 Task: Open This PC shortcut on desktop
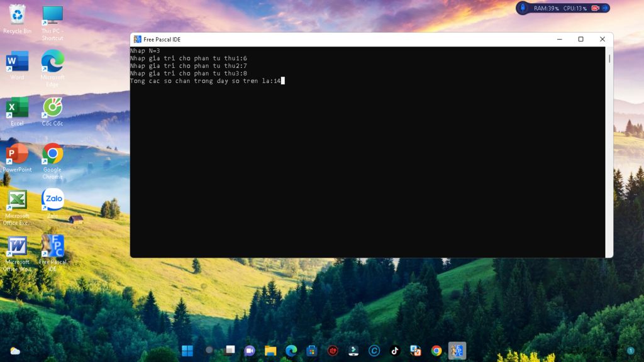pyautogui.click(x=52, y=23)
